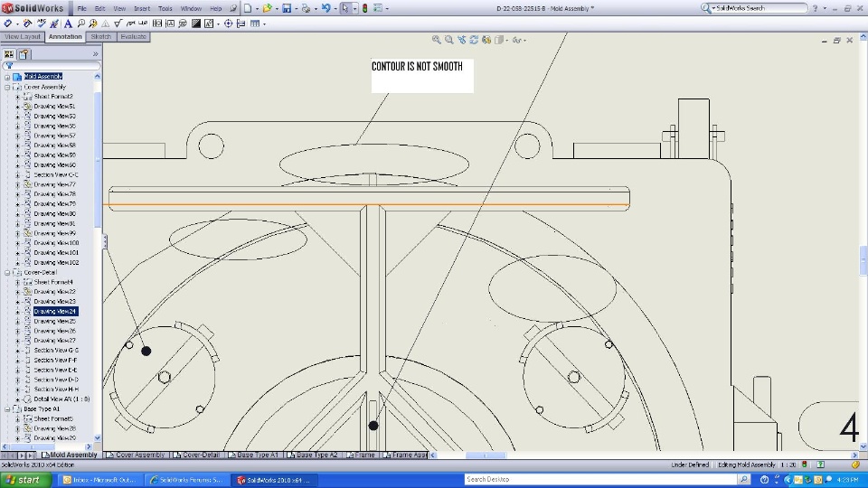Select the Auto Balloon tool
868x488 pixels.
93,23
